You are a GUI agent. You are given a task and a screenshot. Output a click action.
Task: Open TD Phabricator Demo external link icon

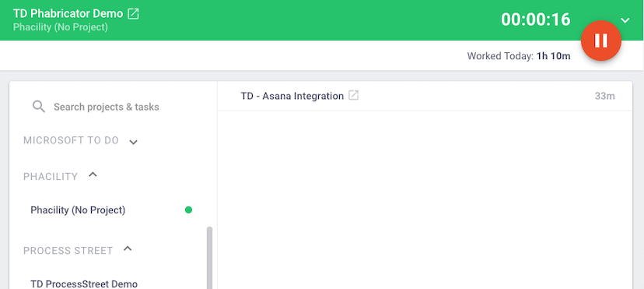tap(133, 13)
